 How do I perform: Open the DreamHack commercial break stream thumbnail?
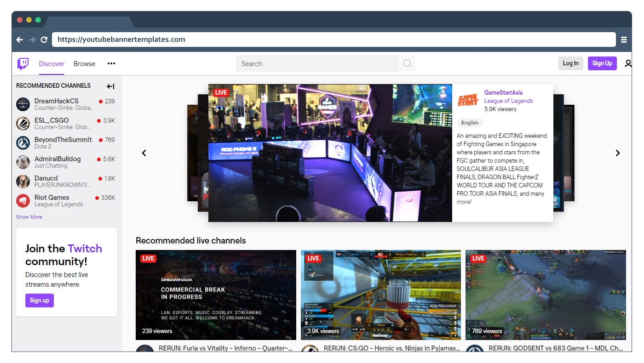click(216, 295)
